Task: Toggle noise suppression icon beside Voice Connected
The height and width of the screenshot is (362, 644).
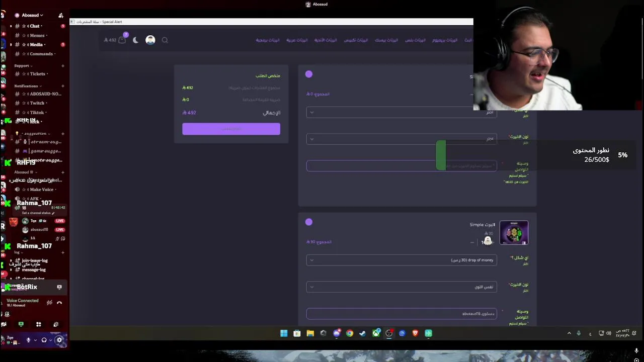Action: 49,303
